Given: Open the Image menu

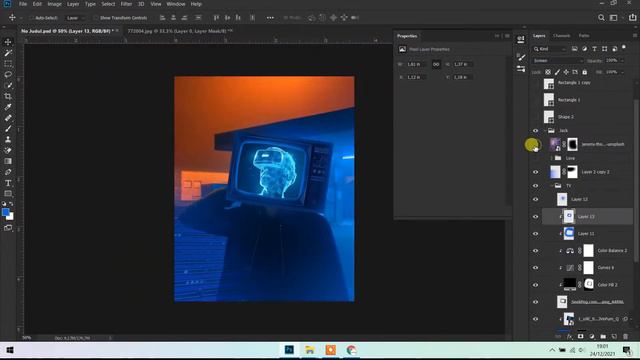Looking at the screenshot, I should click(x=54, y=4).
